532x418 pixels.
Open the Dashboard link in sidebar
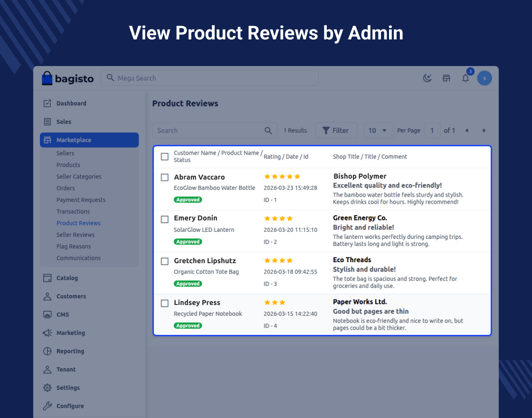(71, 104)
